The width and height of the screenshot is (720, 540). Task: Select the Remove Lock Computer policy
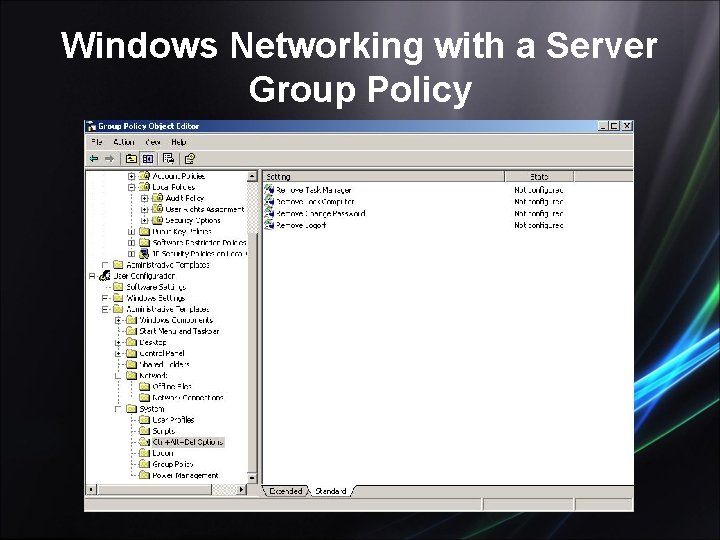pos(315,202)
